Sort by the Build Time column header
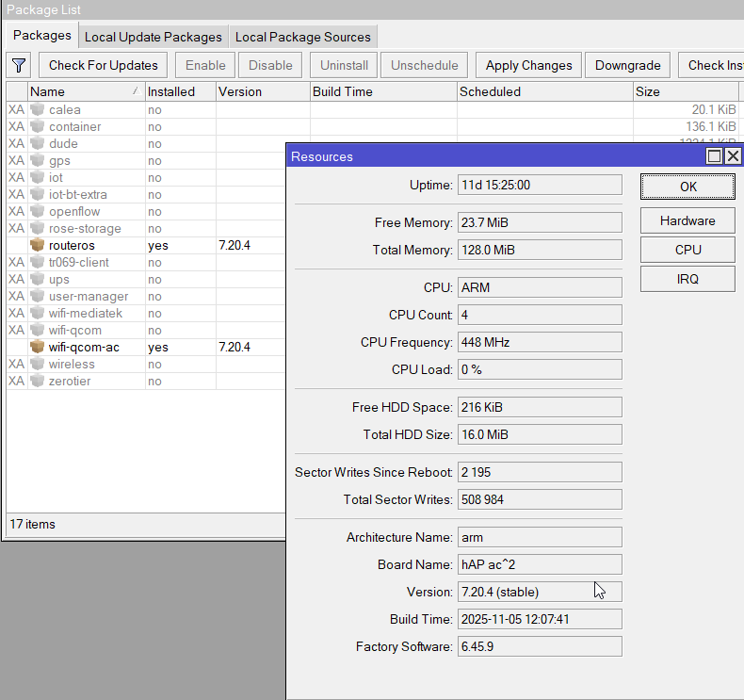The height and width of the screenshot is (700, 744). tap(383, 91)
